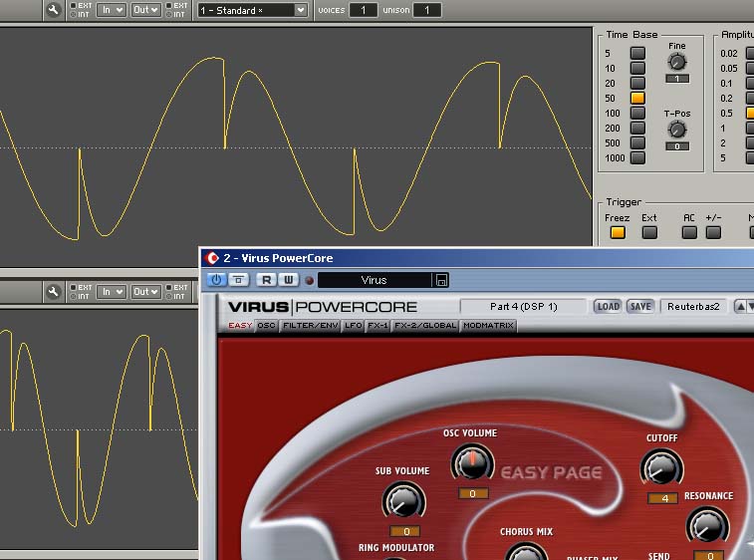Click the CHORUS MIX knob
754x560 pixels.
click(526, 551)
